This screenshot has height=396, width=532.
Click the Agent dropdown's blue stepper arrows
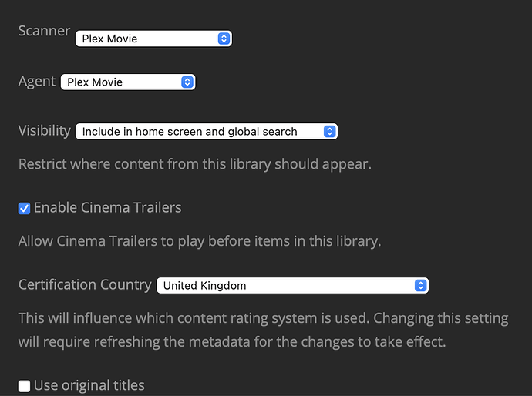point(187,82)
